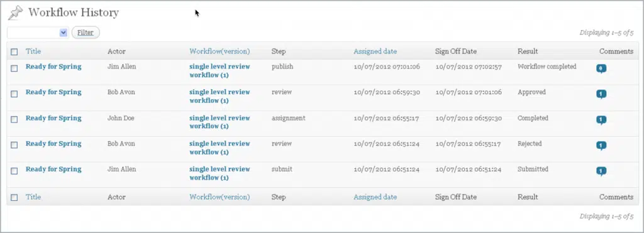Image resolution: width=644 pixels, height=233 pixels.
Task: Click the footer Assigned date column link
Action: (375, 197)
